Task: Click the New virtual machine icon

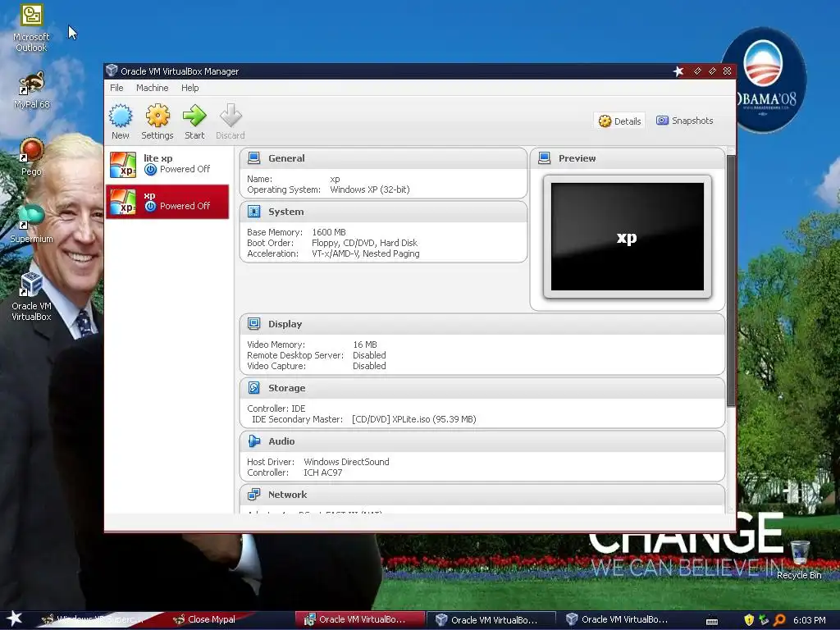Action: tap(121, 116)
